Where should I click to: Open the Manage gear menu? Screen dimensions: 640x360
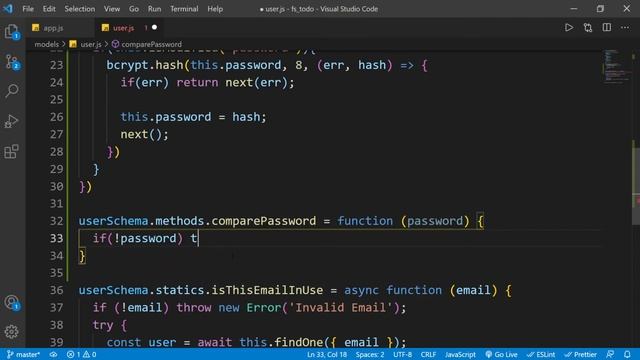[11, 332]
